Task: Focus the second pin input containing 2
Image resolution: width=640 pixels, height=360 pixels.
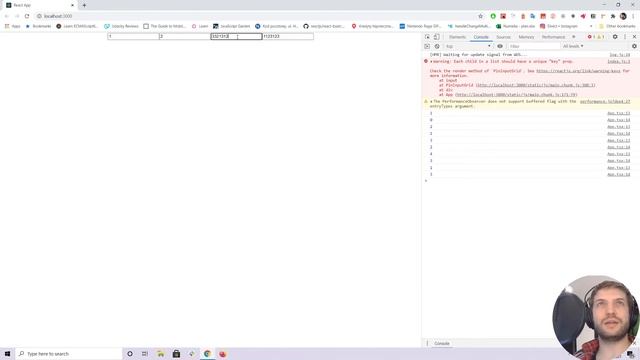Action: pos(184,36)
